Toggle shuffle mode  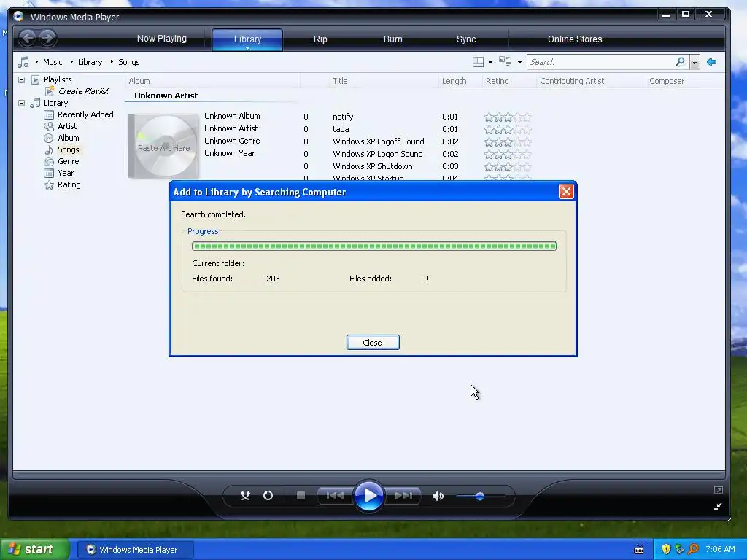[x=245, y=496]
